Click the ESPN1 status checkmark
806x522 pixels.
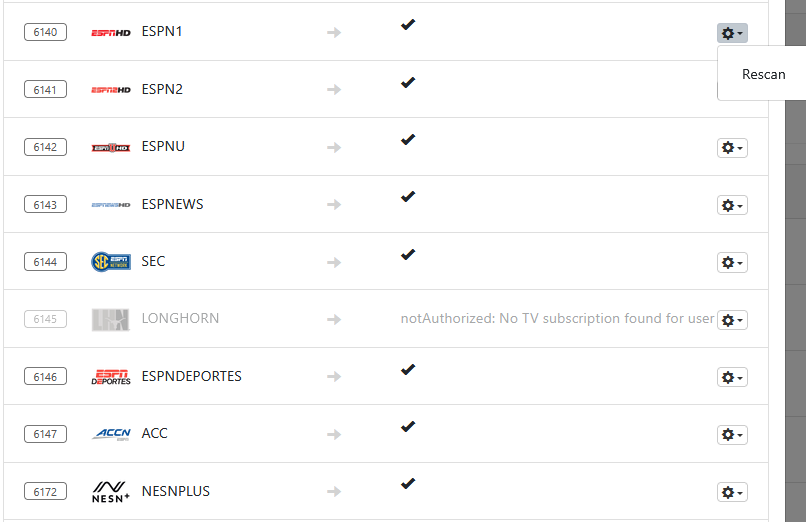(408, 24)
